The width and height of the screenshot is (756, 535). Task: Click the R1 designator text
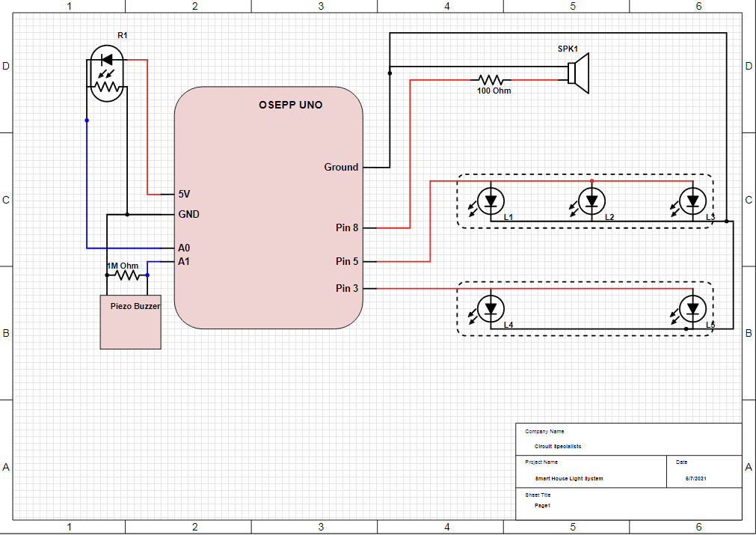point(123,35)
